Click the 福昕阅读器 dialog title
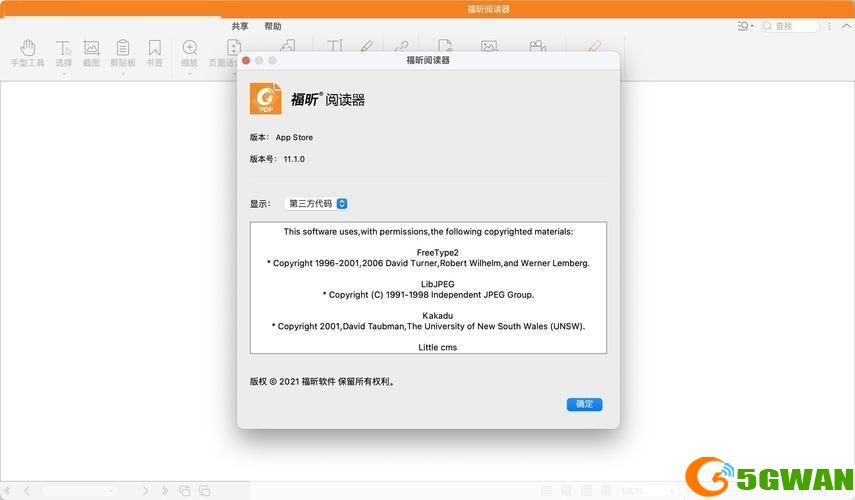 pyautogui.click(x=428, y=61)
